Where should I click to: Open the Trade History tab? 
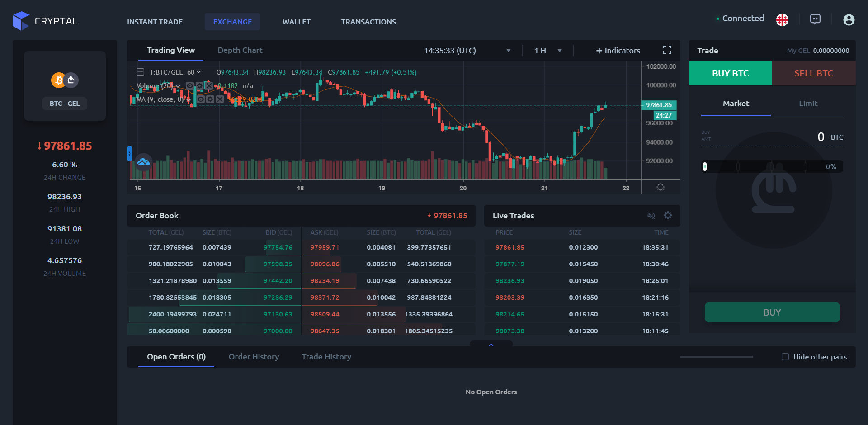[x=326, y=357]
